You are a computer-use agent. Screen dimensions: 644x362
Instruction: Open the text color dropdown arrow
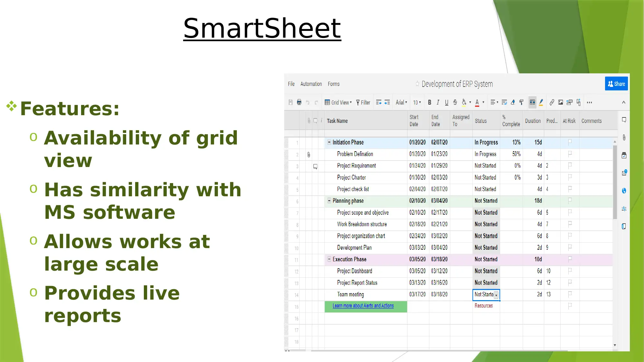483,102
